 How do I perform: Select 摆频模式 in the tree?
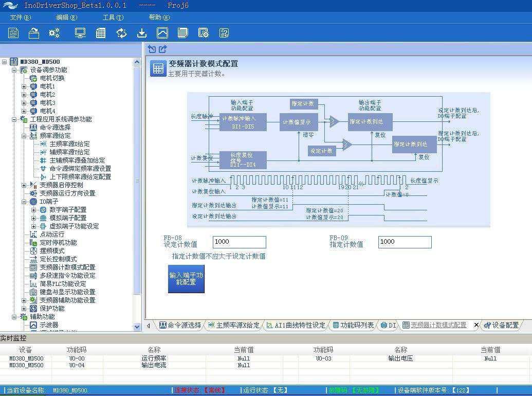(52, 251)
